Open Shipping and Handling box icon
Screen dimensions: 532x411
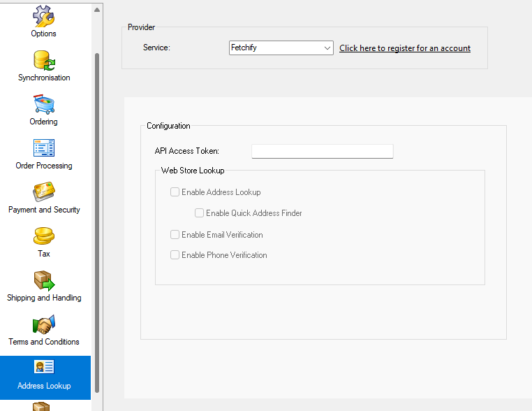coord(44,280)
